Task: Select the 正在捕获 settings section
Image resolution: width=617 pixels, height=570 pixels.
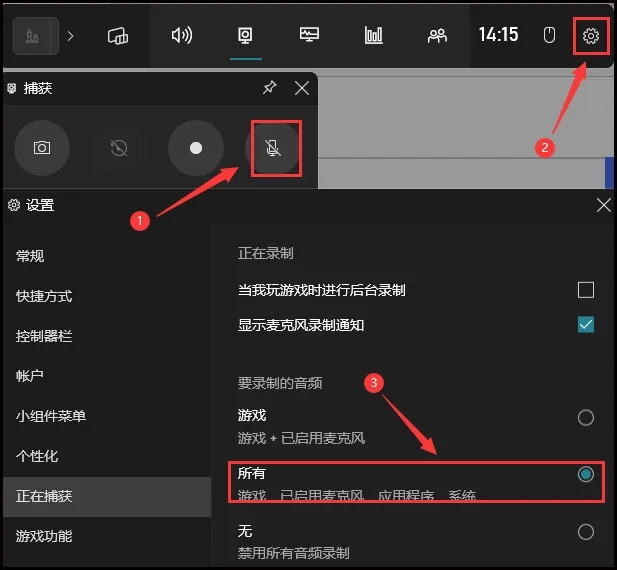Action: point(107,496)
